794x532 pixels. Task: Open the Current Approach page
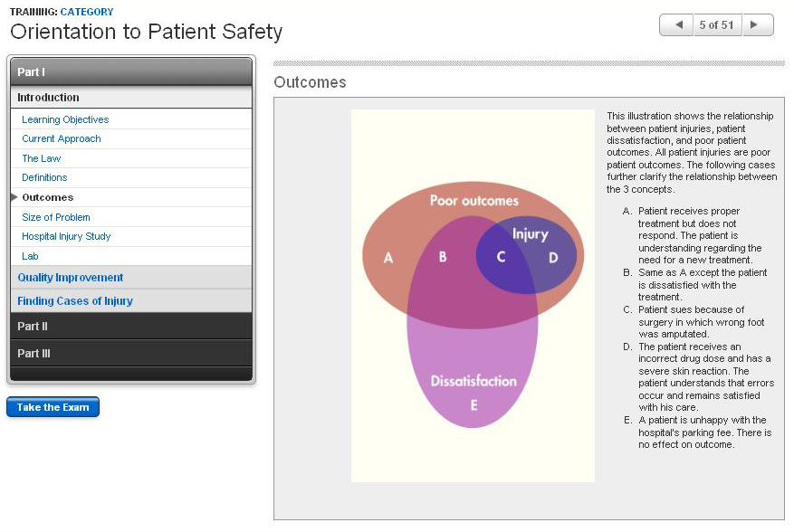[x=62, y=138]
